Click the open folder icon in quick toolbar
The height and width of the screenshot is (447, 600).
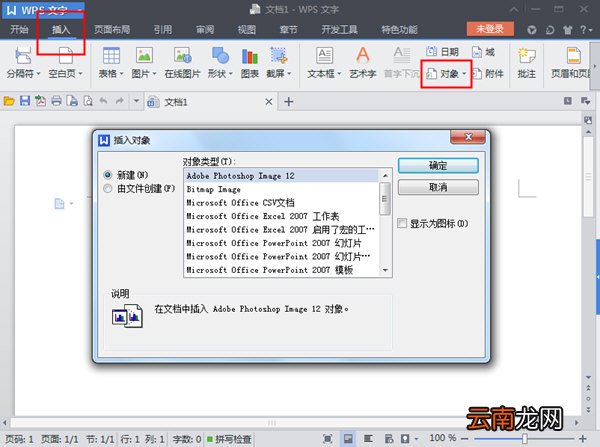click(x=9, y=101)
